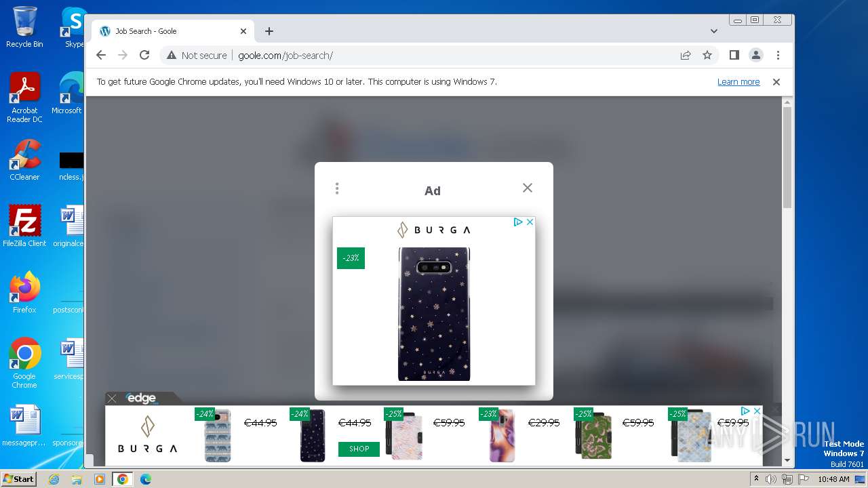Click the SHOP button in banner

point(359,449)
